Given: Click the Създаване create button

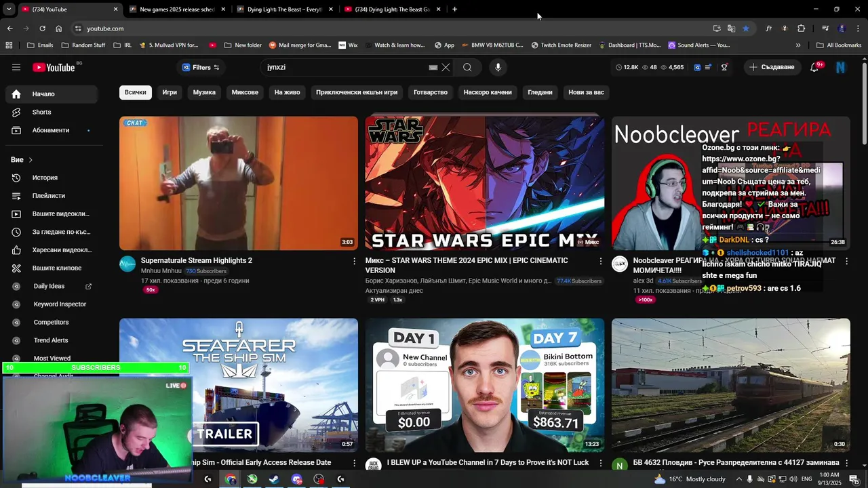Looking at the screenshot, I should click(x=772, y=67).
